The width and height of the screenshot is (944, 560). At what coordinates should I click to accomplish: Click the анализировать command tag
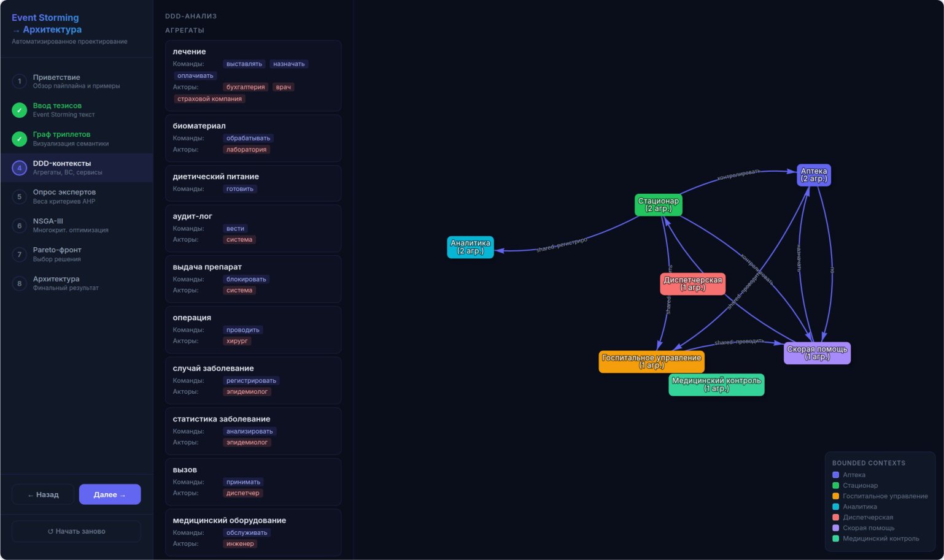tap(249, 431)
